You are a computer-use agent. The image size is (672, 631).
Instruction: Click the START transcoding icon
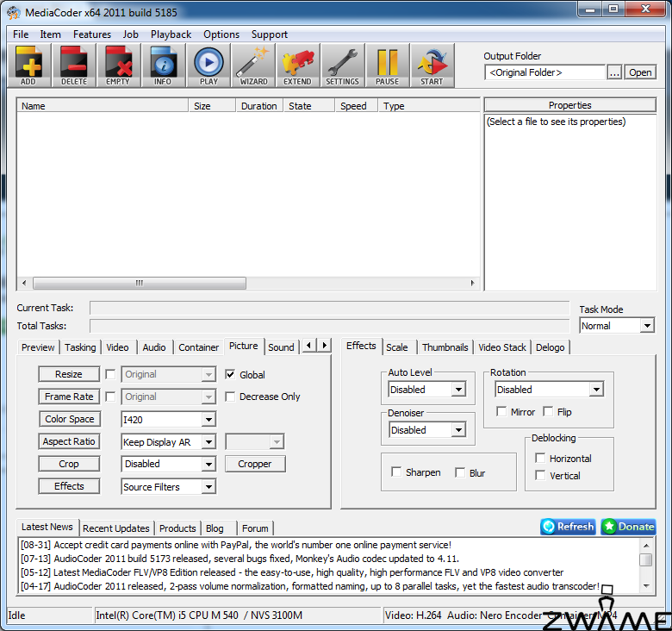pos(432,66)
